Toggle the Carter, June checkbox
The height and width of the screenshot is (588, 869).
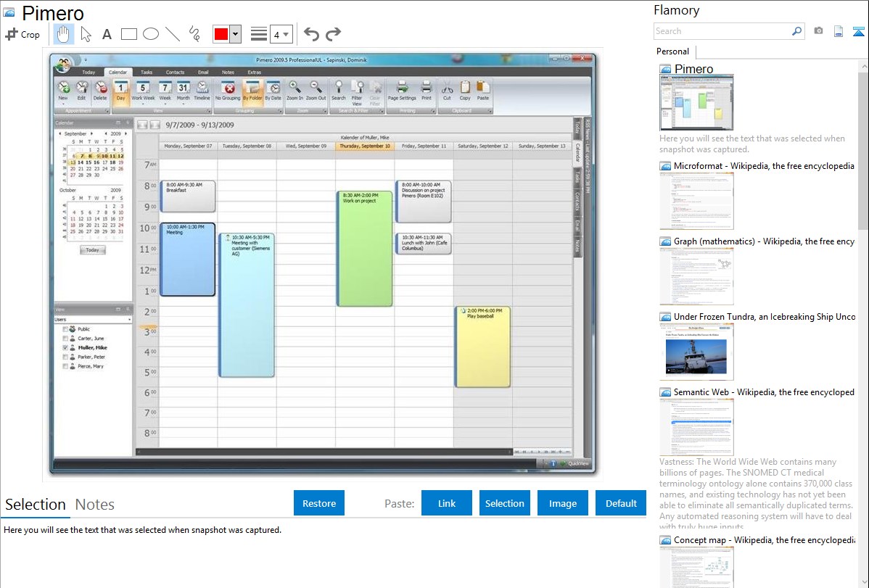tap(65, 339)
